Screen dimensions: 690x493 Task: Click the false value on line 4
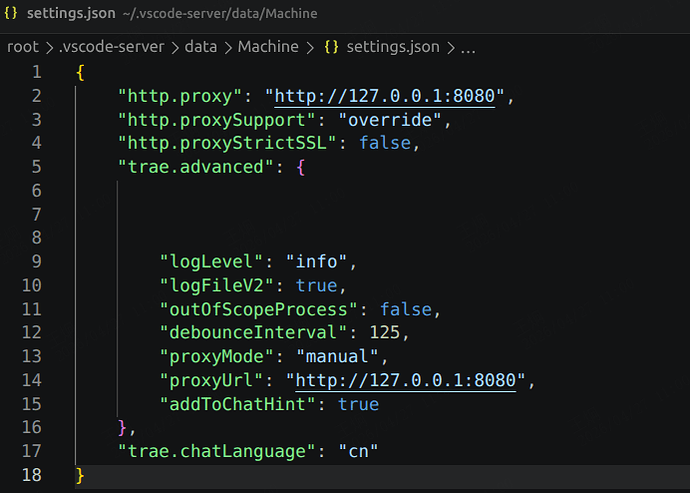[385, 143]
